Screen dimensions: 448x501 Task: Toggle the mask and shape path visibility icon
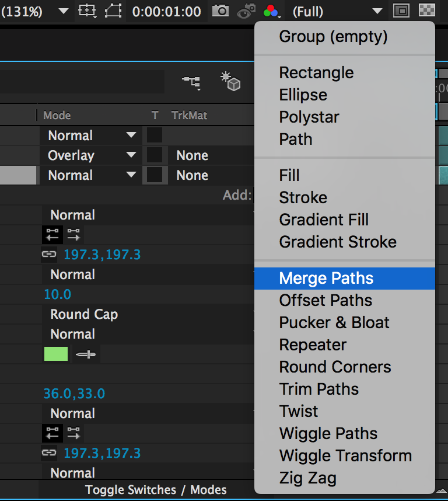[113, 11]
